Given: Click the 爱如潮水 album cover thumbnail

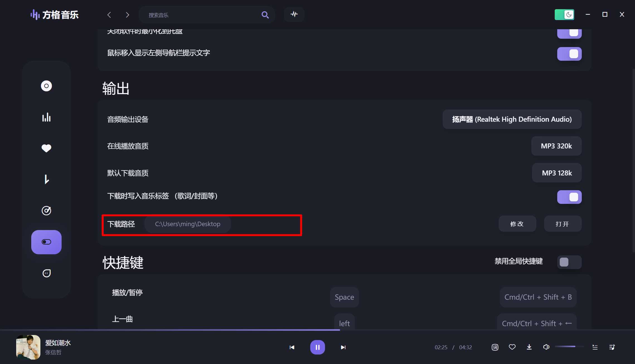Looking at the screenshot, I should [28, 347].
